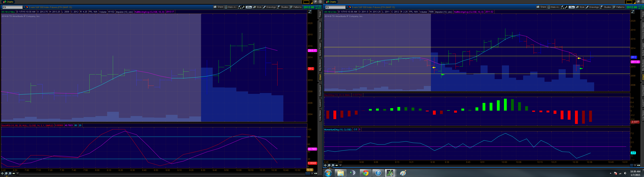The width and height of the screenshot is (644, 177).
Task: Zoom in on the left chart
Action: pos(6,173)
